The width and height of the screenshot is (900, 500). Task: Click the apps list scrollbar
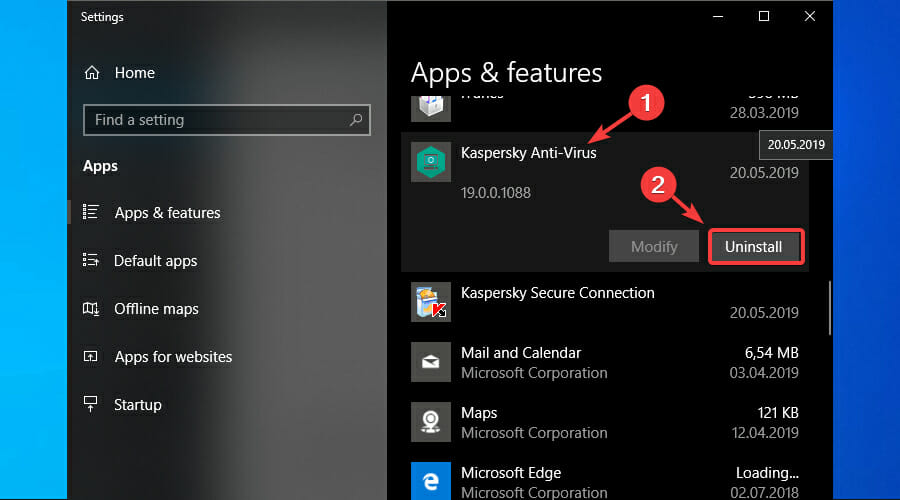829,308
